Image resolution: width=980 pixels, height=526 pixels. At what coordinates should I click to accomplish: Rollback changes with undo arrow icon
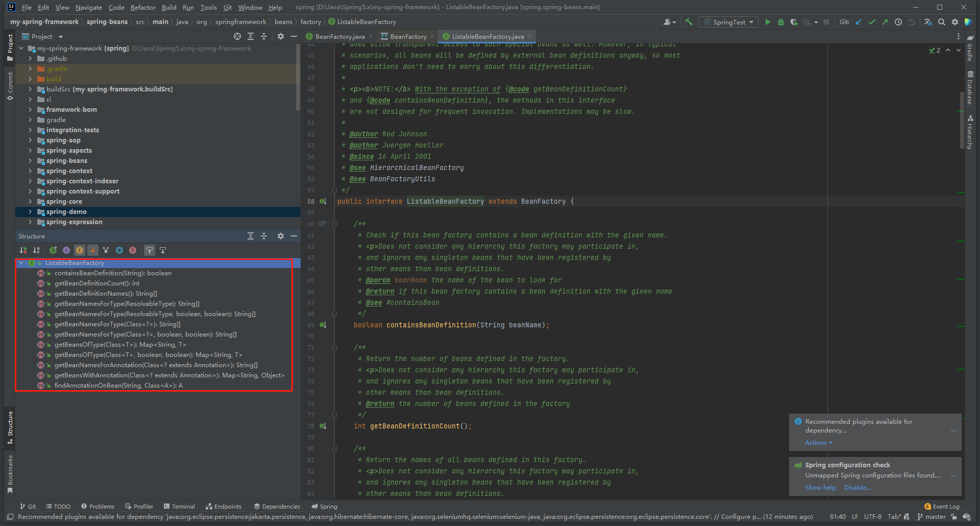[x=912, y=22]
